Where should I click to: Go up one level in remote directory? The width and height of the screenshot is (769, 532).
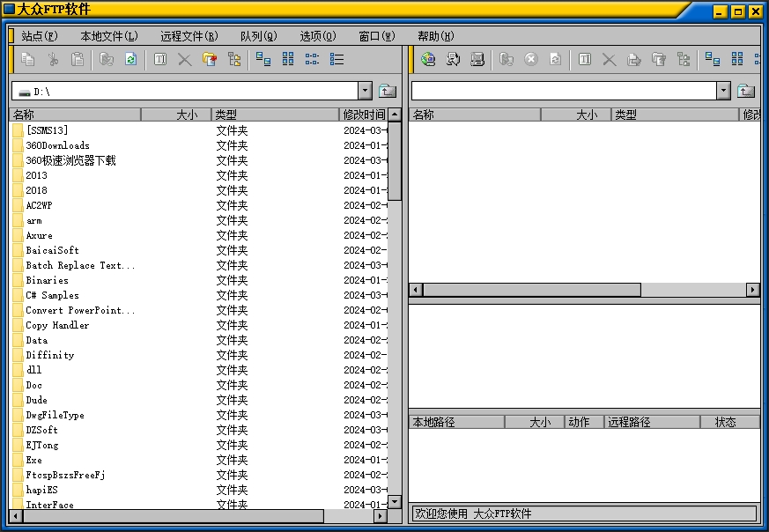click(x=746, y=91)
